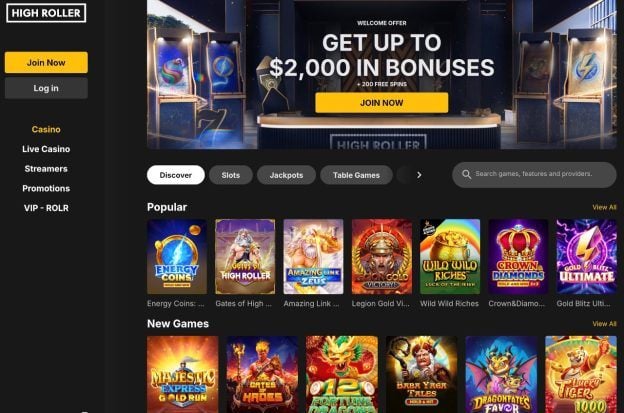Open the Legion Gold Victory game tile
The image size is (624, 413).
[382, 257]
